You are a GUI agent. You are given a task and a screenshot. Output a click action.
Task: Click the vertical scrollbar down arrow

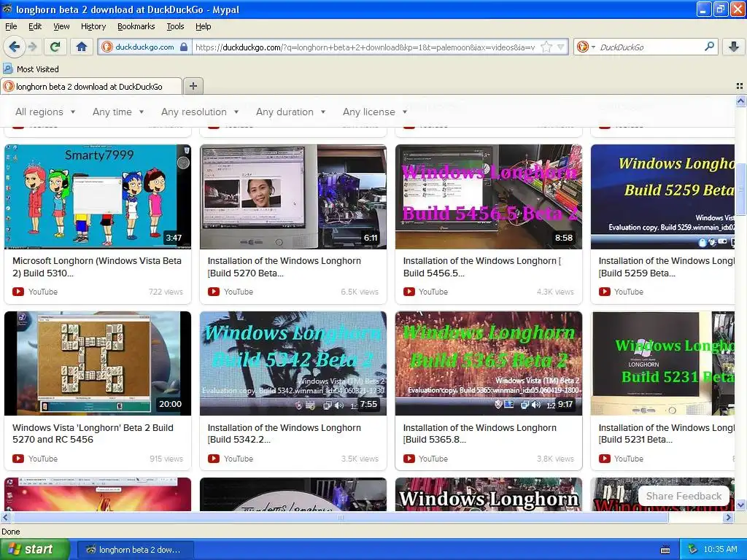[x=740, y=505]
